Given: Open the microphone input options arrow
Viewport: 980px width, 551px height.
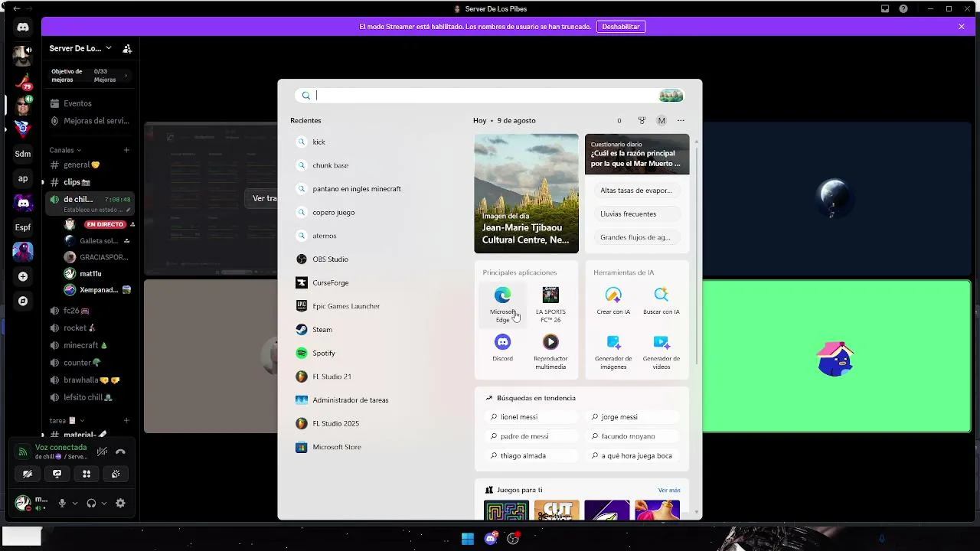Looking at the screenshot, I should [74, 504].
